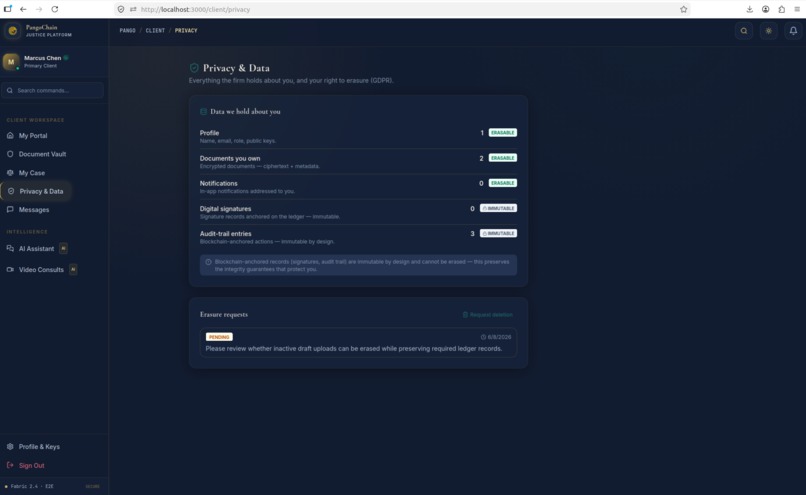Open Video Consults in the sidebar

point(41,269)
